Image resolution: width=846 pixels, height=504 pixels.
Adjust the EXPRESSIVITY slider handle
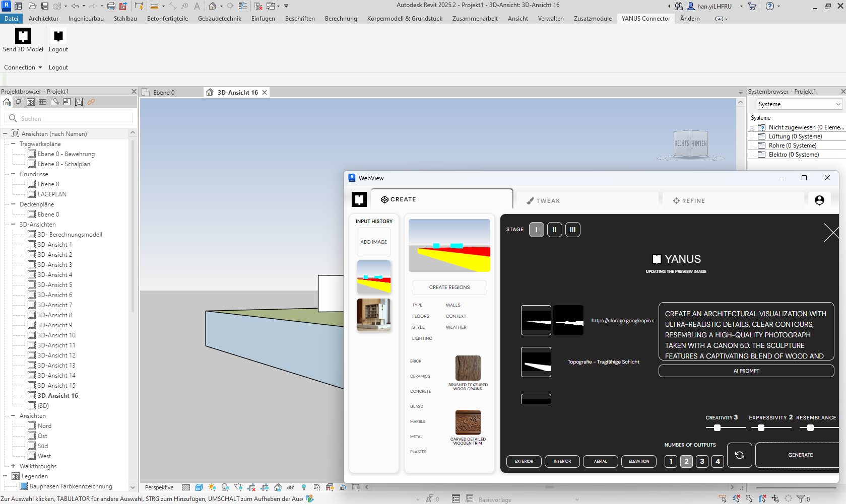point(761,428)
